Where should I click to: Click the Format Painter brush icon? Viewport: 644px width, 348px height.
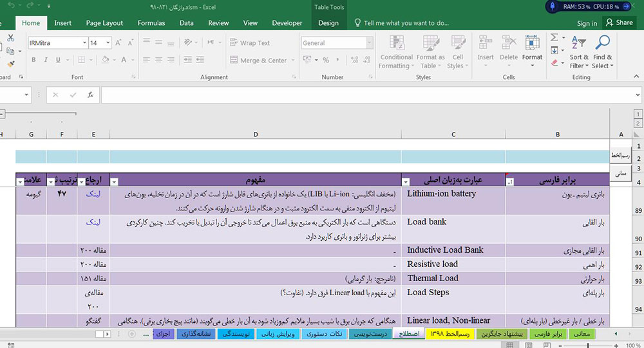[11, 64]
